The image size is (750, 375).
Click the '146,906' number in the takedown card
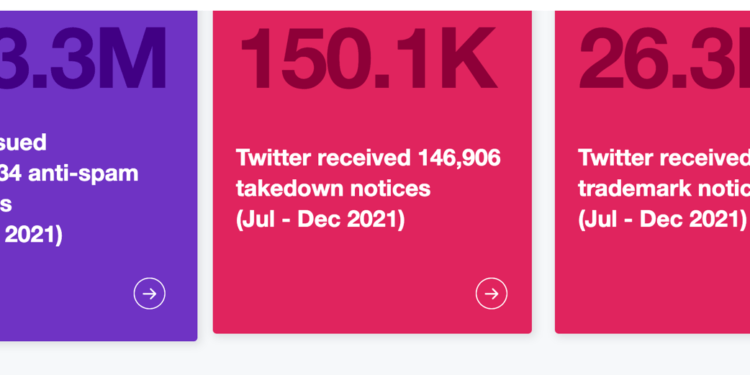pos(459,158)
